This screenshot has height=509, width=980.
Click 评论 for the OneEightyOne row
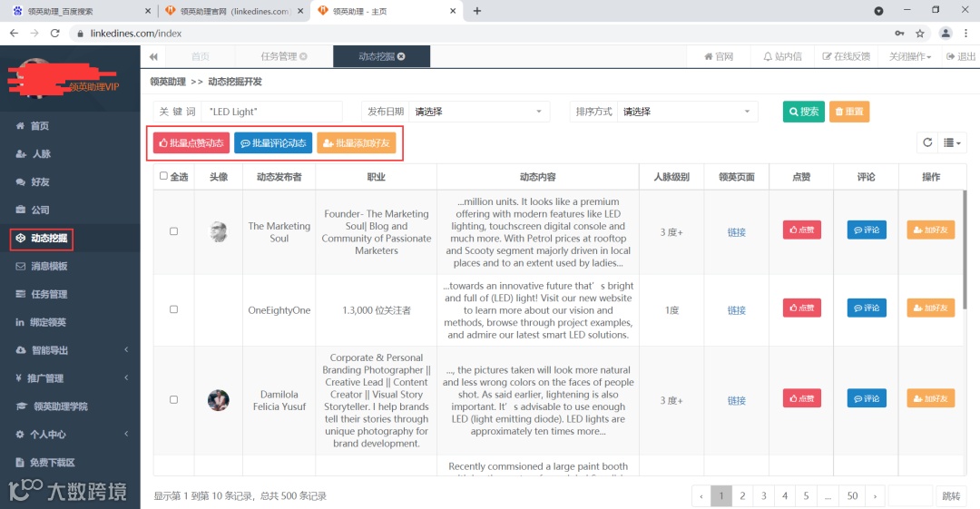click(867, 308)
